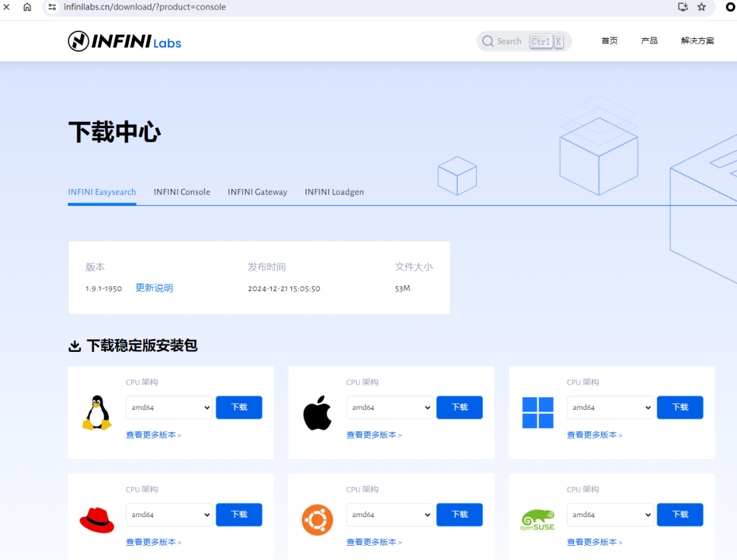Click the Apple macOS logo
The height and width of the screenshot is (560, 737).
pos(317,413)
